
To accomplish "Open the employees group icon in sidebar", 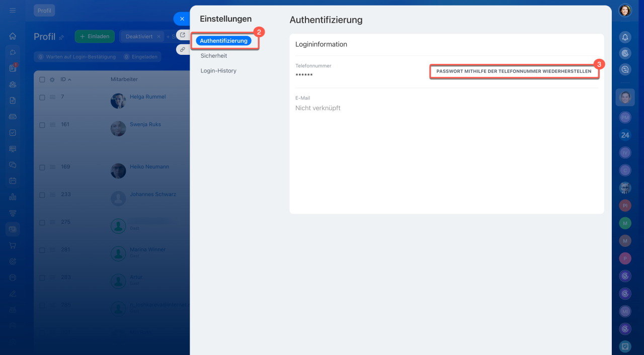I will click(x=13, y=84).
